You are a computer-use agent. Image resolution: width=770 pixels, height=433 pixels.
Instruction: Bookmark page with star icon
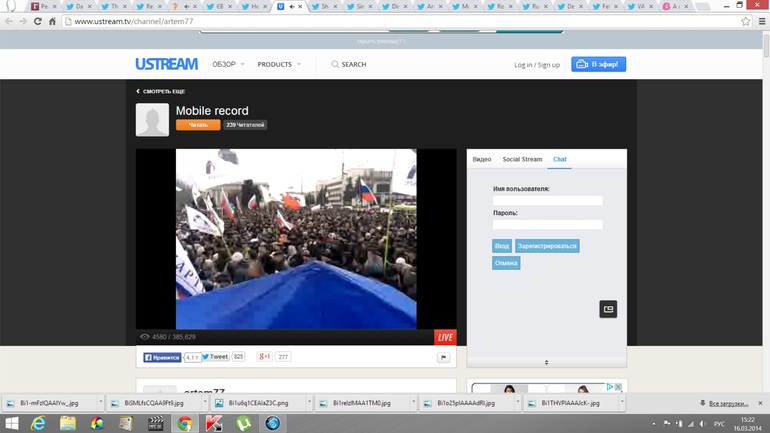coord(745,21)
